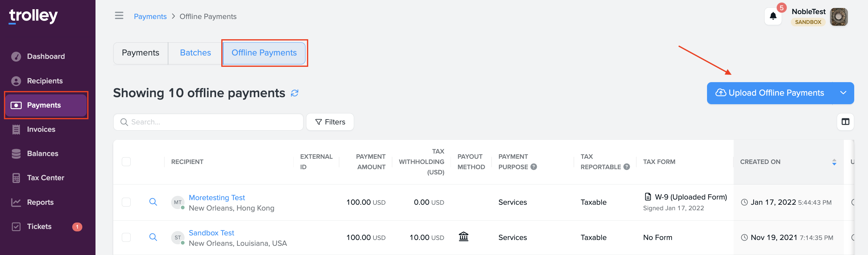Expand the Upload Offline Payments dropdown arrow
Screen dimensions: 868x255
point(843,93)
